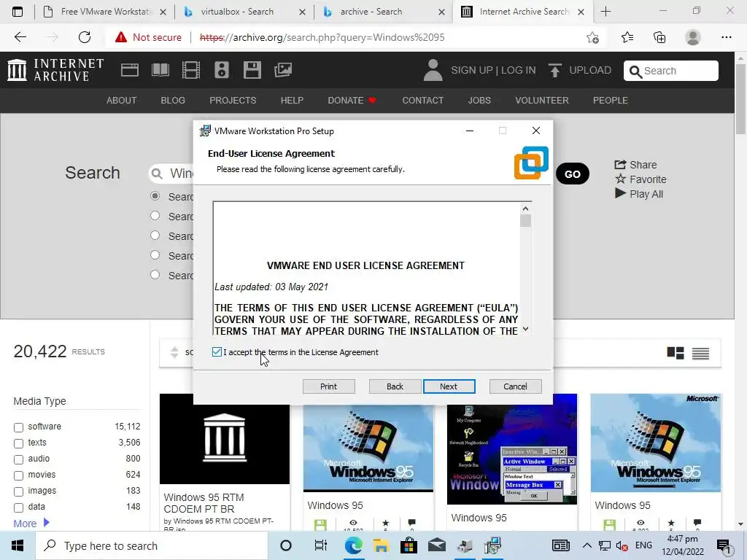This screenshot has width=747, height=560.
Task: Open Mail app from taskbar
Action: click(x=436, y=545)
